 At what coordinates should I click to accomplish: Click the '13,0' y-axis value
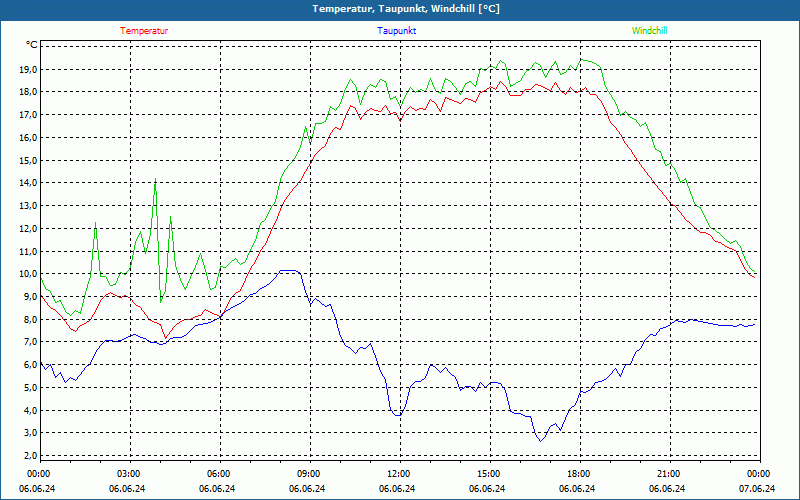tap(28, 206)
